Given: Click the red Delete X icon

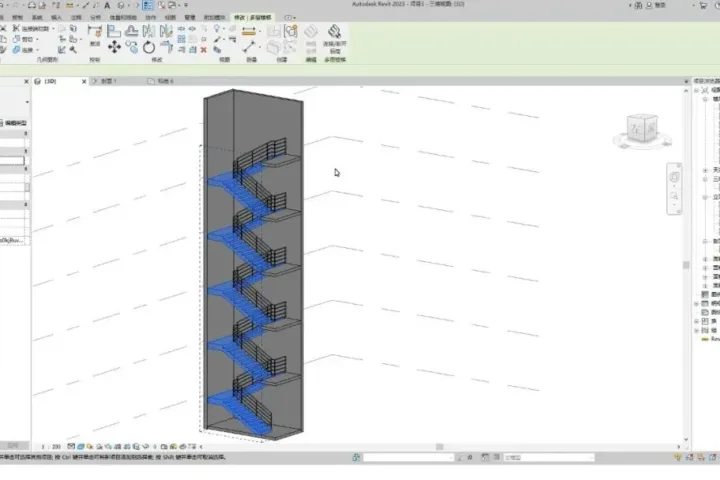Looking at the screenshot, I should [x=203, y=50].
